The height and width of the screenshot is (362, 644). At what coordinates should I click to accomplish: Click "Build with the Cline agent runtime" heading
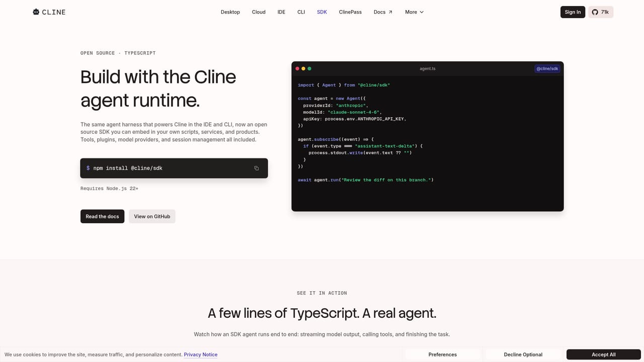[x=158, y=88]
